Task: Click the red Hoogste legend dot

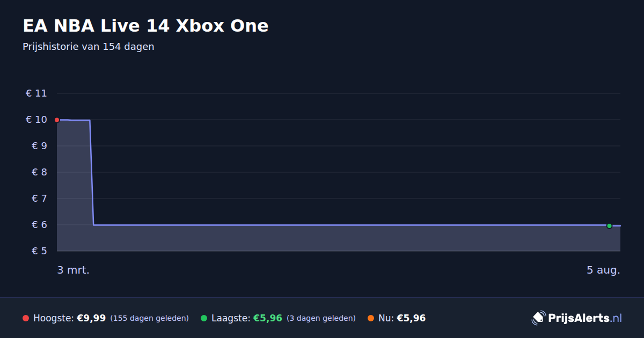Action: pyautogui.click(x=26, y=318)
